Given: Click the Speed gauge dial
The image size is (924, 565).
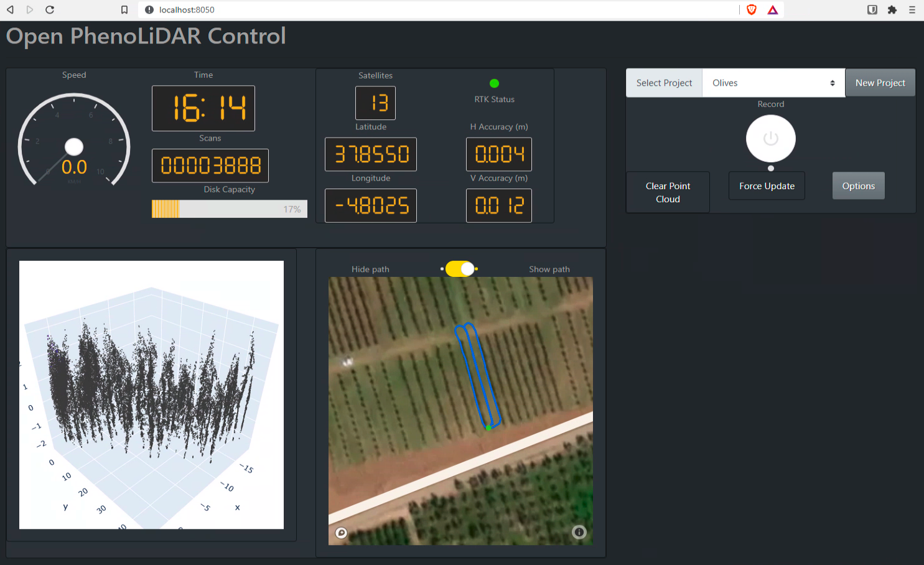Looking at the screenshot, I should [x=74, y=141].
